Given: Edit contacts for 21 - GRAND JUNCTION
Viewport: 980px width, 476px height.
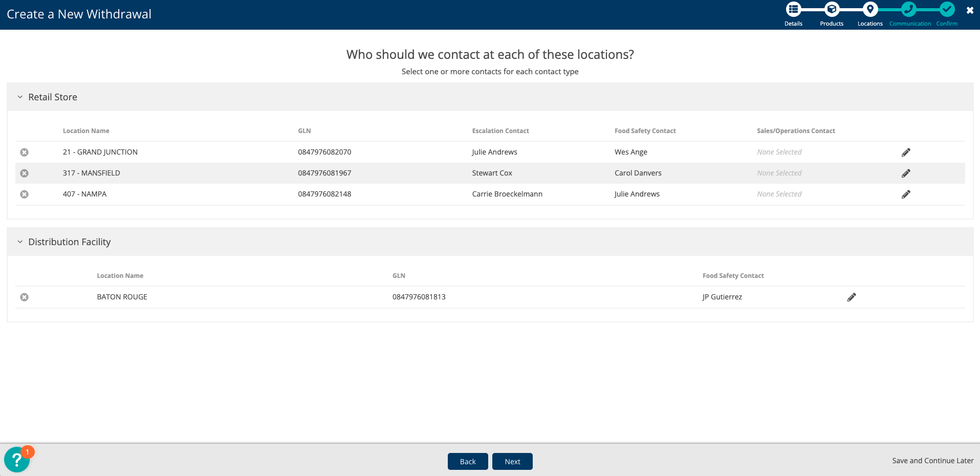Looking at the screenshot, I should [x=906, y=153].
